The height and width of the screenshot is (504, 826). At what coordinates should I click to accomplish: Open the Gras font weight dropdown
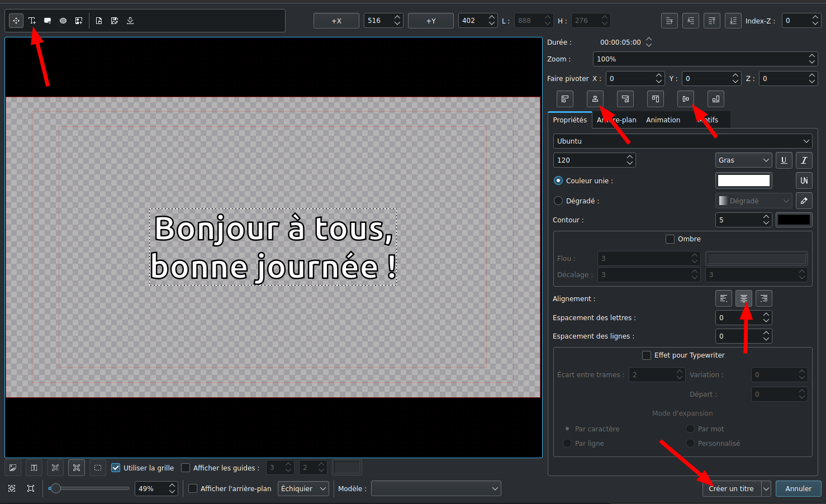743,160
